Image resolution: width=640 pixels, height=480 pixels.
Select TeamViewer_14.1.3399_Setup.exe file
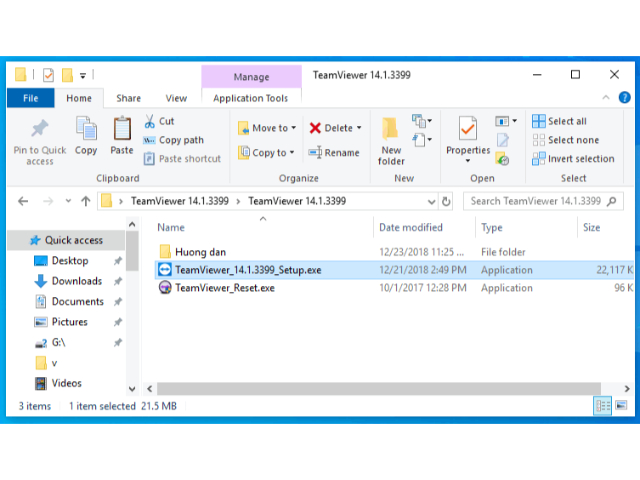click(x=394, y=270)
